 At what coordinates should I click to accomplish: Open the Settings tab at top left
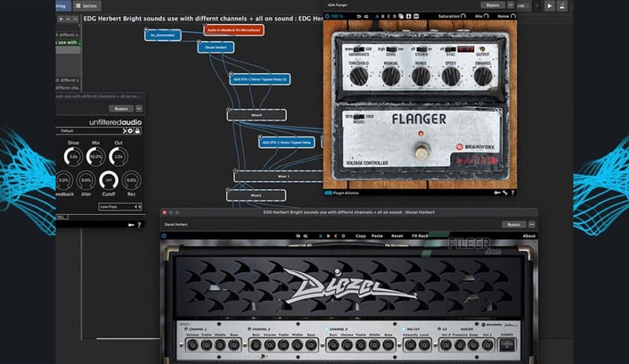[87, 5]
